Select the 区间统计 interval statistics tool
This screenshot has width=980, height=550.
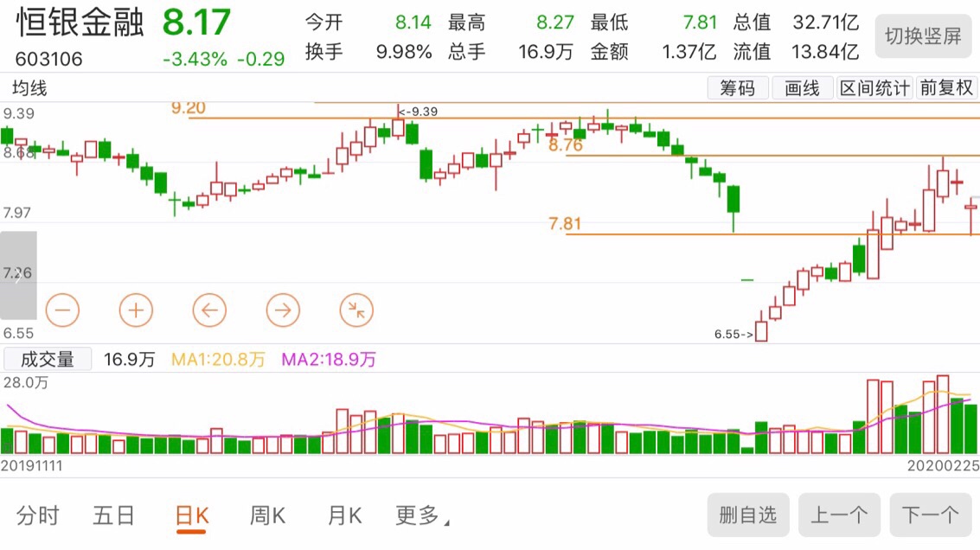click(x=874, y=87)
